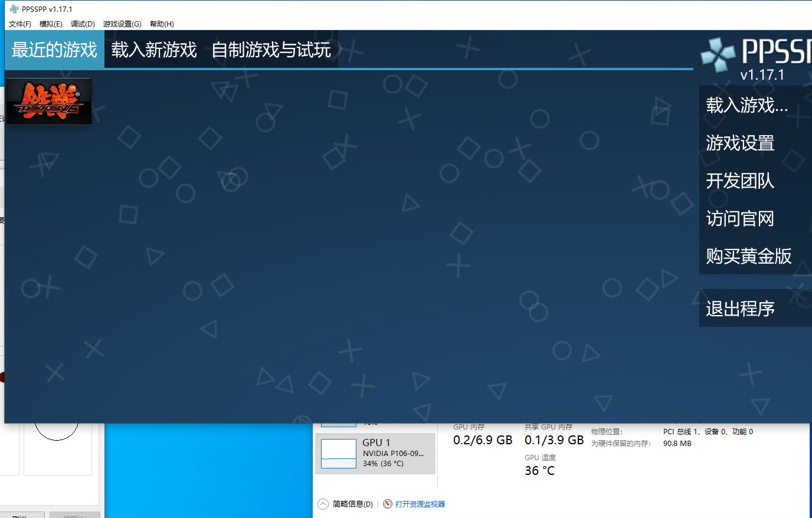The height and width of the screenshot is (518, 812).
Task: Click the 90.8 MB reserved memory value
Action: (677, 444)
